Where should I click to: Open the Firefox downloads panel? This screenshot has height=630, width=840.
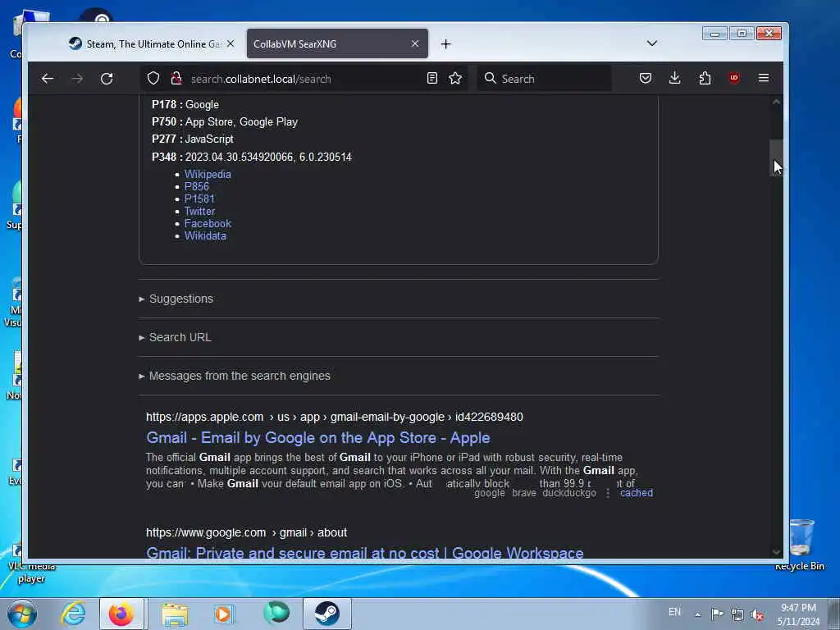(x=675, y=78)
